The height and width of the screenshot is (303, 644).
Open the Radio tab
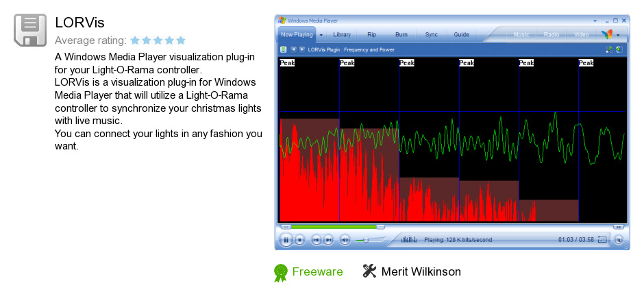[552, 34]
